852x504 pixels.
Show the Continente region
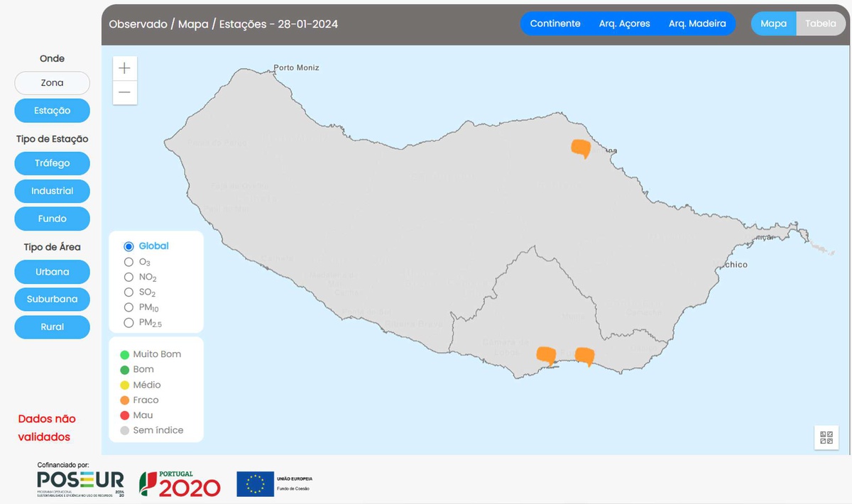pos(555,23)
